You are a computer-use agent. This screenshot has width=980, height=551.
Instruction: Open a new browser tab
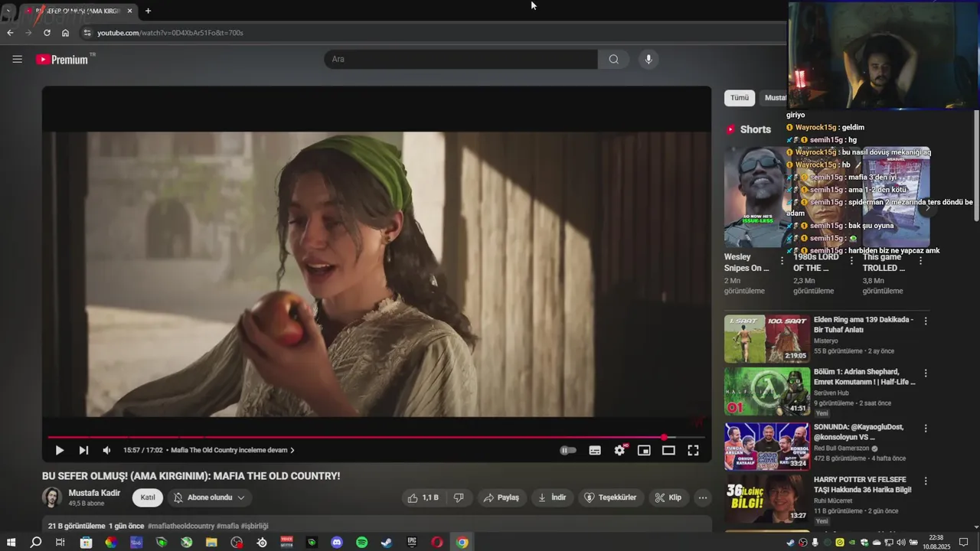(x=148, y=11)
